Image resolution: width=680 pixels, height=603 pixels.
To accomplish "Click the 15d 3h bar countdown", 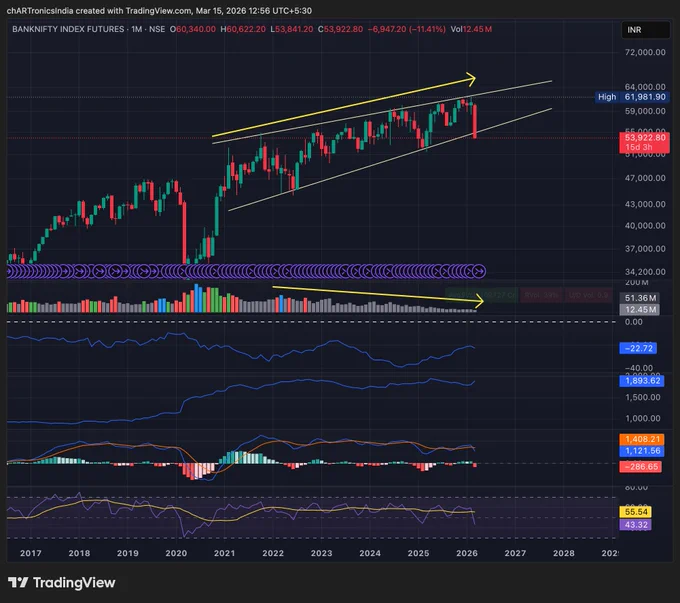I will tap(638, 147).
